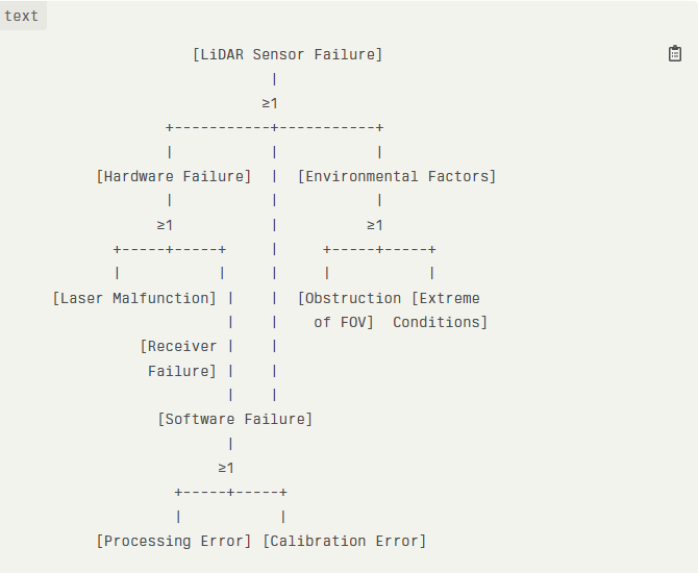Image resolution: width=698 pixels, height=573 pixels.
Task: Click the ≥1 gate under LiDAR Sensor Failure
Action: pyautogui.click(x=270, y=104)
